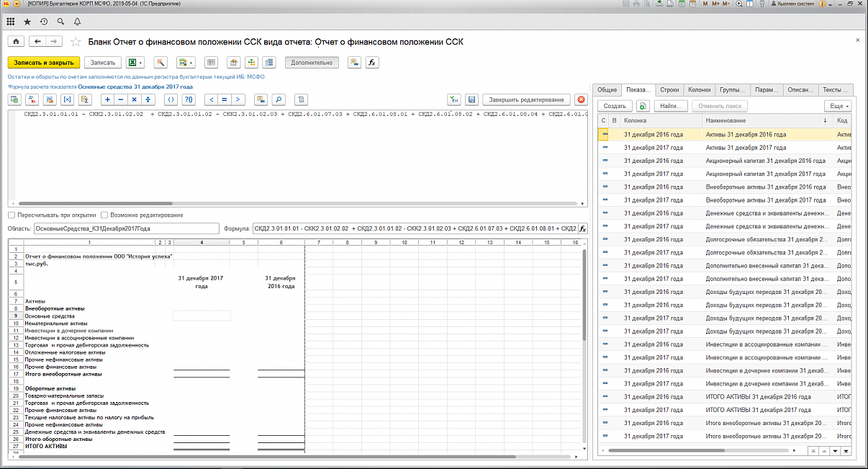Switch to the Общие tab
The image size is (868, 469).
click(x=607, y=90)
